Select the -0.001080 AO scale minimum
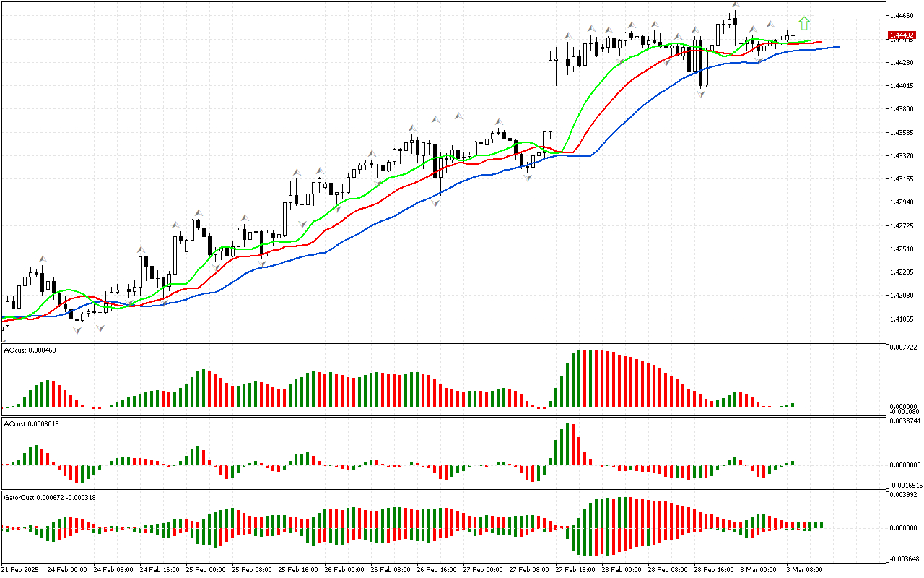 [903, 412]
